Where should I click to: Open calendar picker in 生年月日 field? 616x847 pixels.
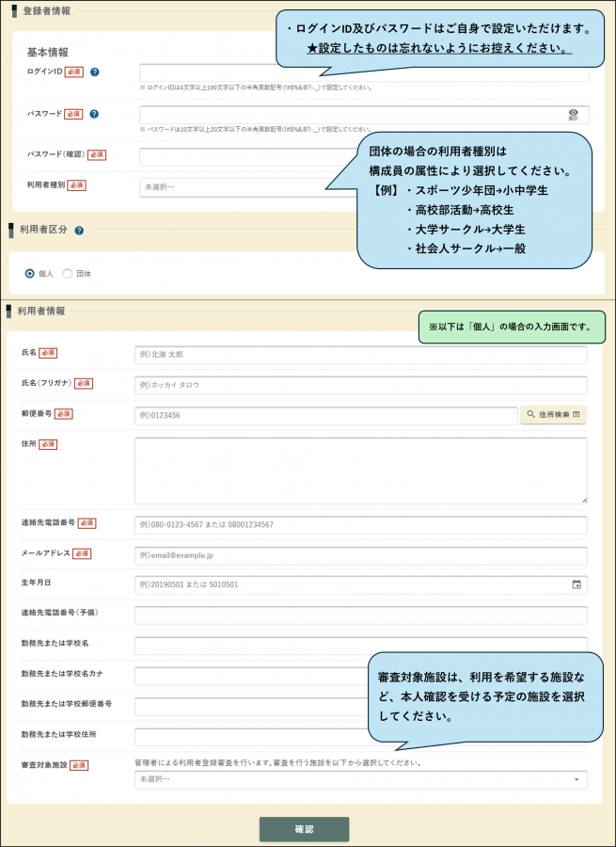(x=577, y=584)
